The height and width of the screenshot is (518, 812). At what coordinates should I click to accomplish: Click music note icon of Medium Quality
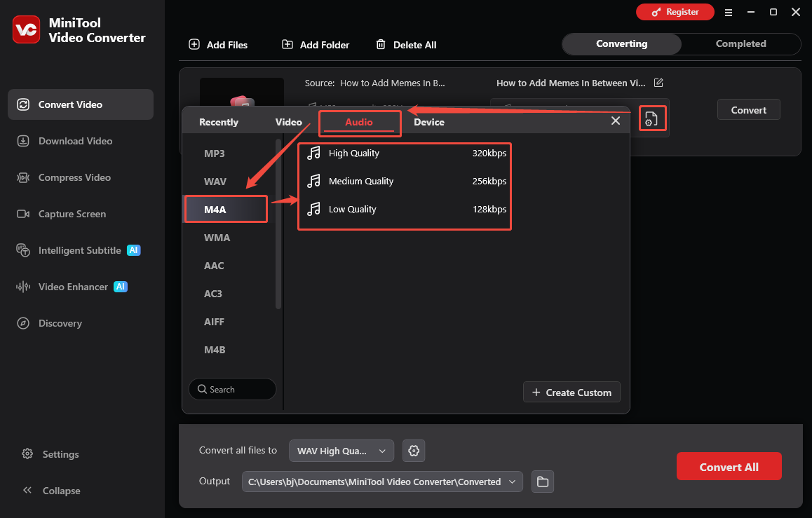pyautogui.click(x=314, y=181)
